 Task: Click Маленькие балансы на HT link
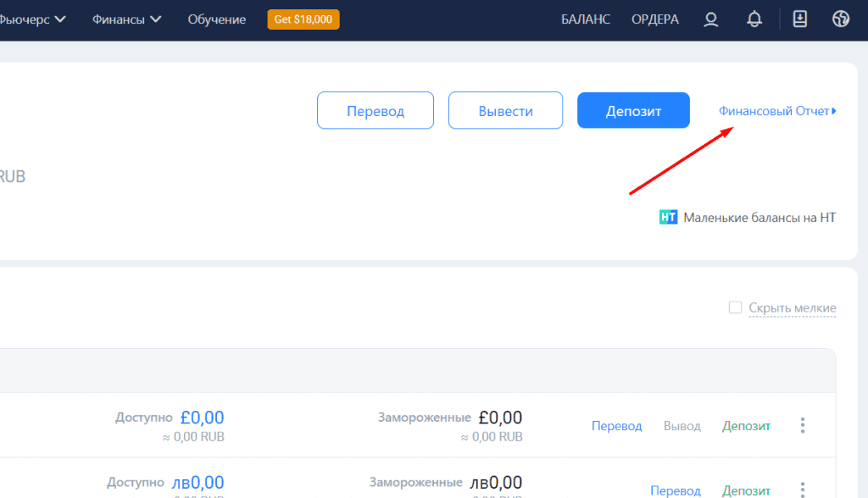(759, 218)
